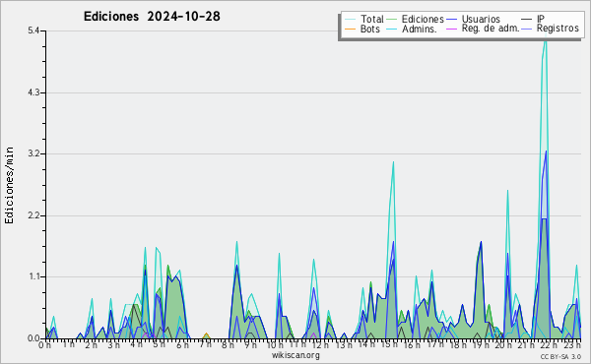Click the y-axis label 'Ediciones/min'

click(9, 185)
